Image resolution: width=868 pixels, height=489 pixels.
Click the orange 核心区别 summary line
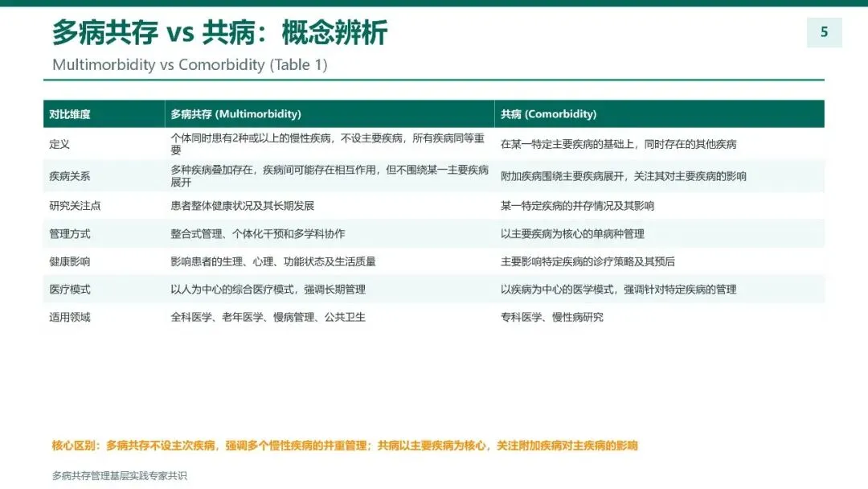click(345, 446)
